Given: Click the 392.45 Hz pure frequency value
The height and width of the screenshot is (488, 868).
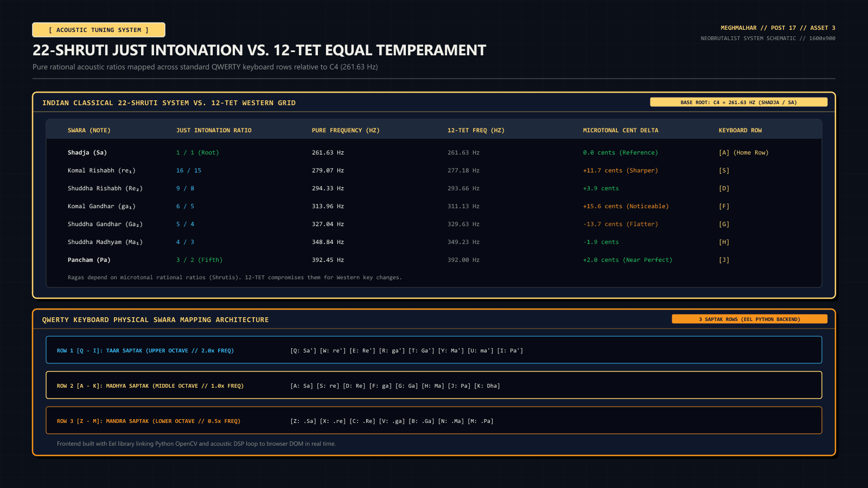Looking at the screenshot, I should [x=328, y=260].
